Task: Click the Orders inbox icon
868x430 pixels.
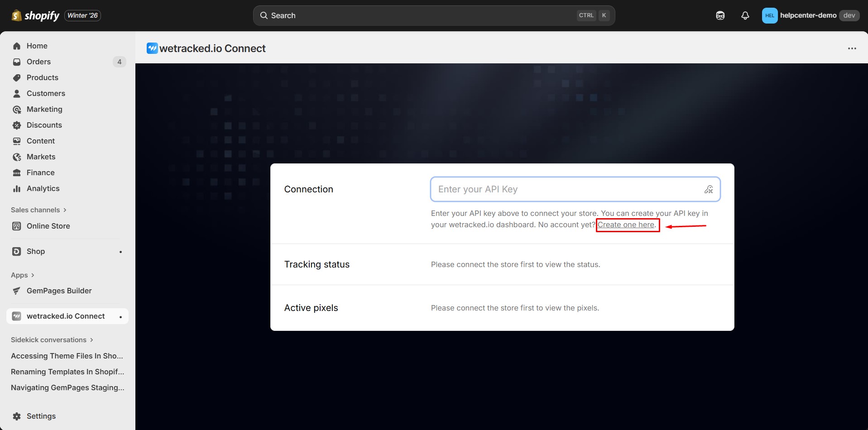Action: (17, 62)
